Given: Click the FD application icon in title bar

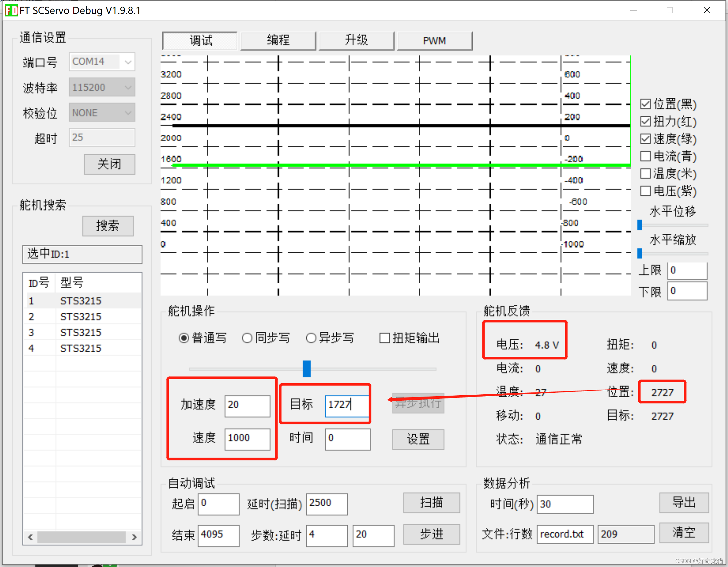Looking at the screenshot, I should coord(11,10).
